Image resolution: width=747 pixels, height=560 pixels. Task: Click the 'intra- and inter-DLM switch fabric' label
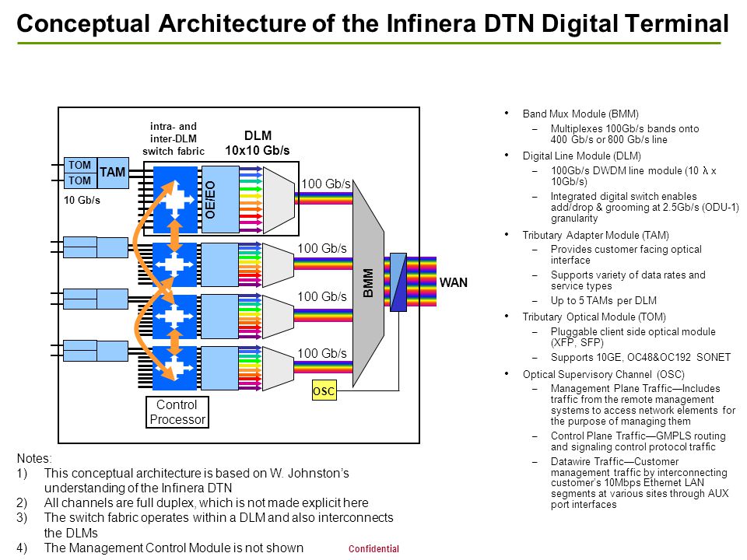174,138
